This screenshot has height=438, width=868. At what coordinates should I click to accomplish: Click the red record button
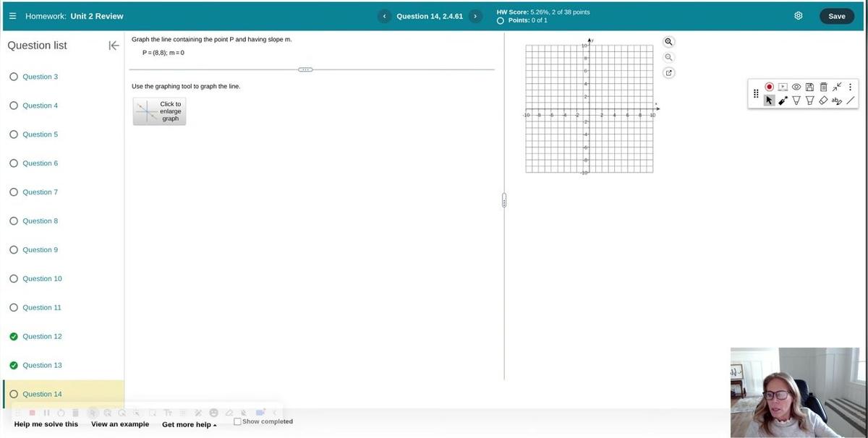tap(770, 87)
